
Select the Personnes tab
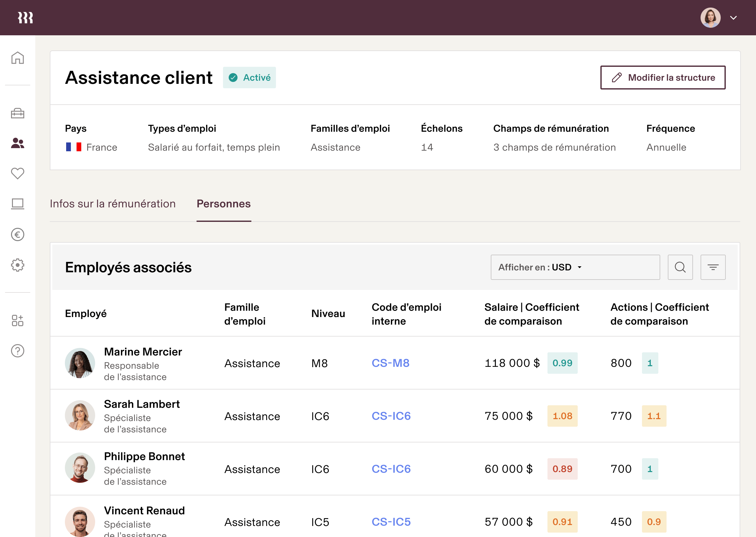click(x=224, y=204)
